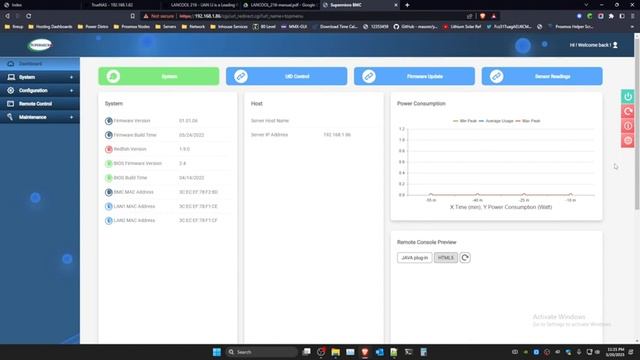
Task: Click the green power-on button on the right edge
Action: click(x=628, y=96)
